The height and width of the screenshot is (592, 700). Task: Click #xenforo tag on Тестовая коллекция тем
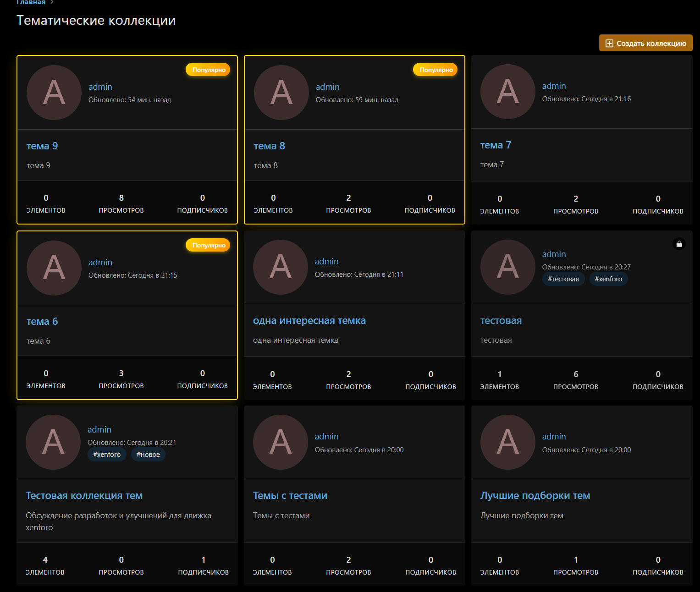pos(107,455)
